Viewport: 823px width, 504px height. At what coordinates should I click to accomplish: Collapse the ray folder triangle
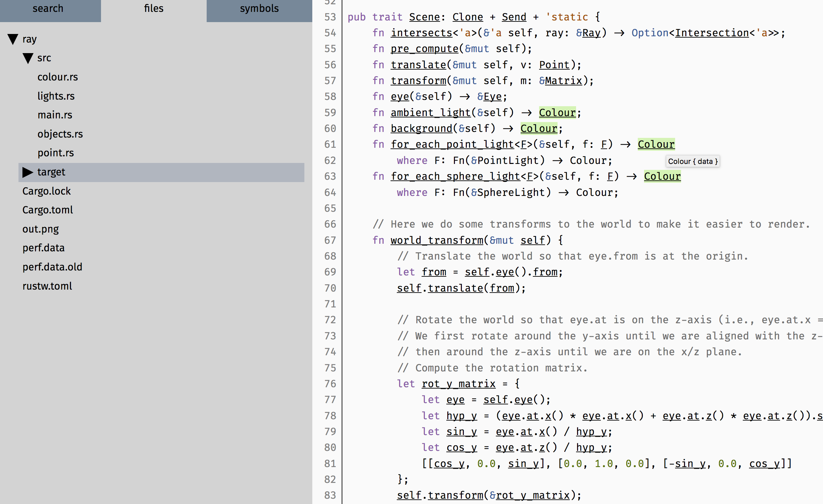[13, 39]
